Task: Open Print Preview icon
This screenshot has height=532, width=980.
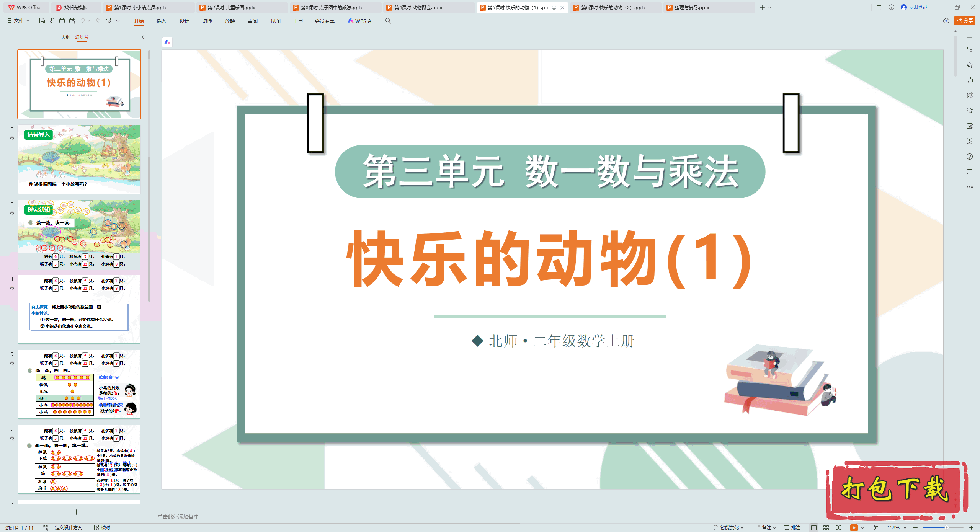Action: (72, 21)
